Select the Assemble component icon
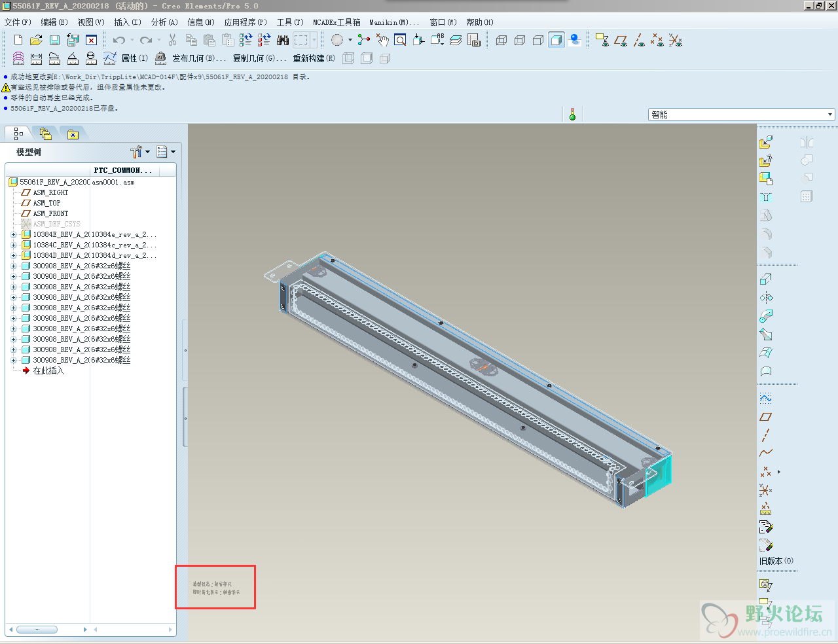 pos(765,141)
